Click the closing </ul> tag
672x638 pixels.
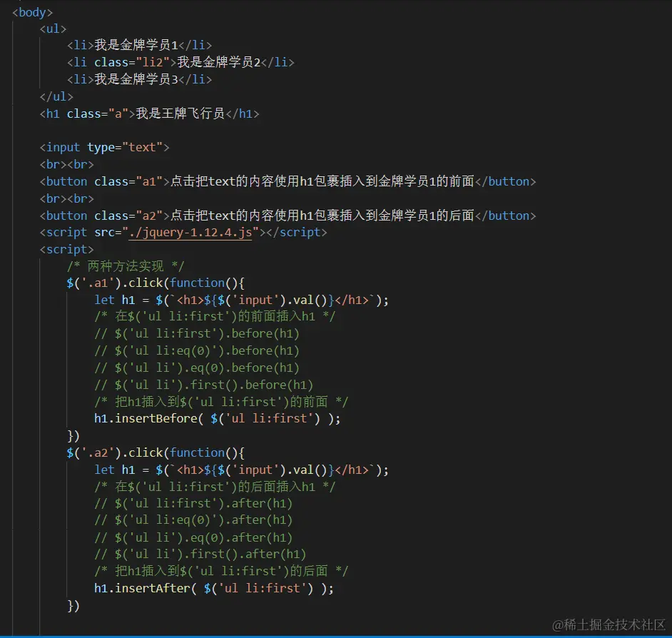(x=56, y=96)
